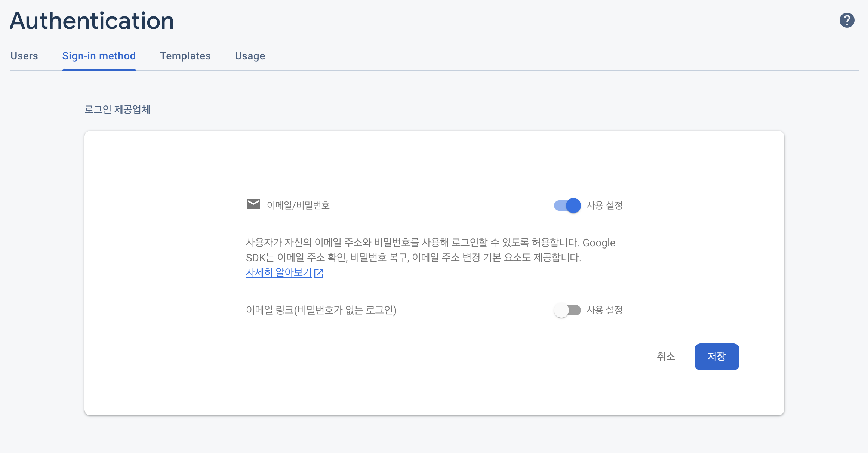Select the Sign-in method tab
Screen dimensions: 868x453
pyautogui.click(x=99, y=56)
